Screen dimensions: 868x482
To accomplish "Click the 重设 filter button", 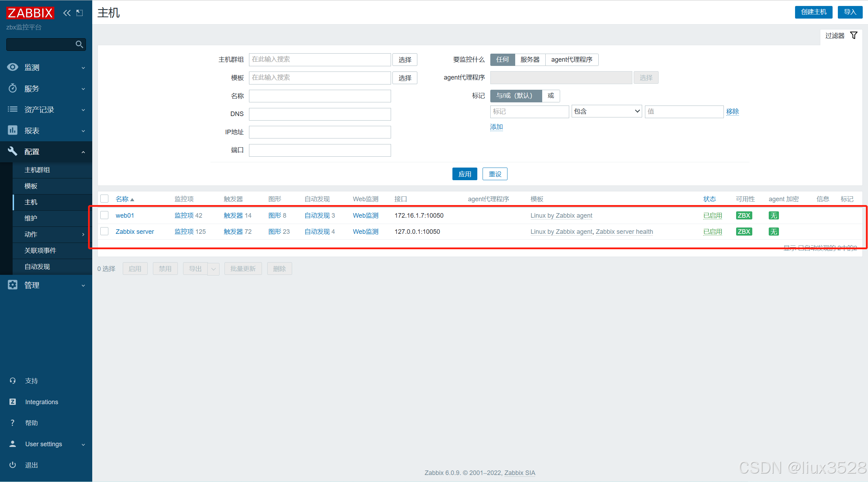I will (495, 174).
